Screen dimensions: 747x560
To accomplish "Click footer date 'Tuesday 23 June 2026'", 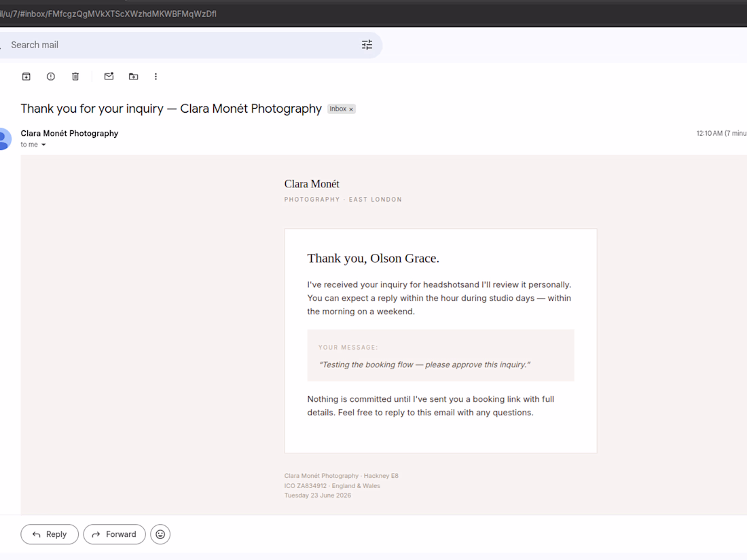I will (x=318, y=496).
